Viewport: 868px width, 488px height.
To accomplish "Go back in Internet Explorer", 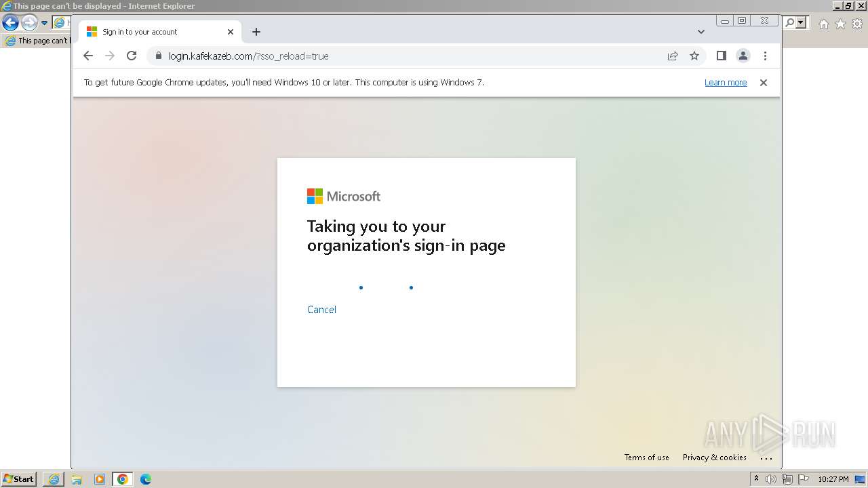I will click(x=10, y=23).
